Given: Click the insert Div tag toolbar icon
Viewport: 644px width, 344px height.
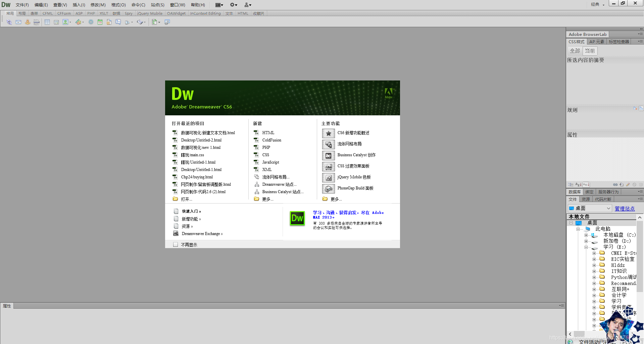Looking at the screenshot, I should pos(56,22).
